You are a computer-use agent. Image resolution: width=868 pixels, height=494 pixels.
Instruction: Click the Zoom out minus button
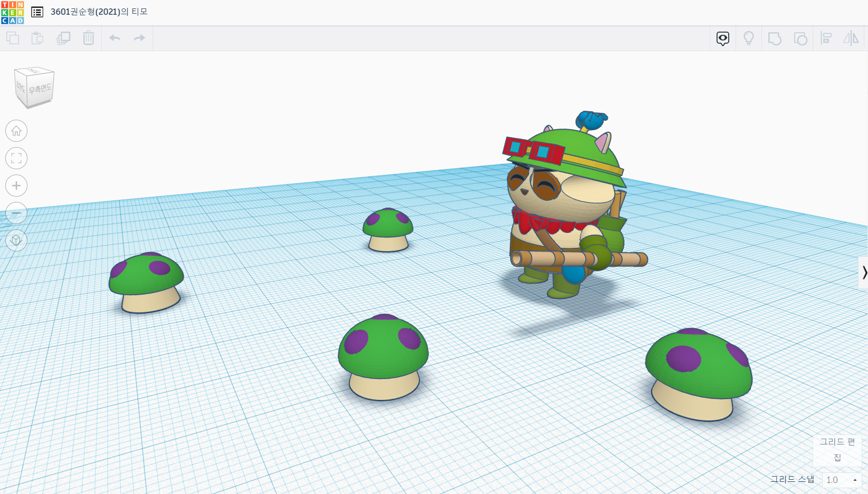pyautogui.click(x=16, y=213)
